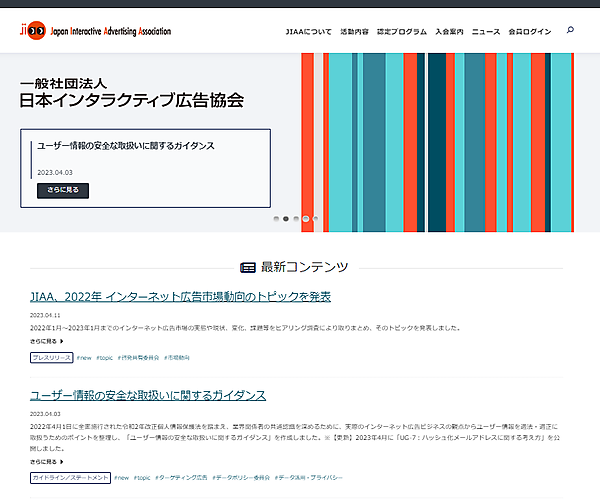
Task: Select the first carousel dot indicator
Action: (x=276, y=218)
